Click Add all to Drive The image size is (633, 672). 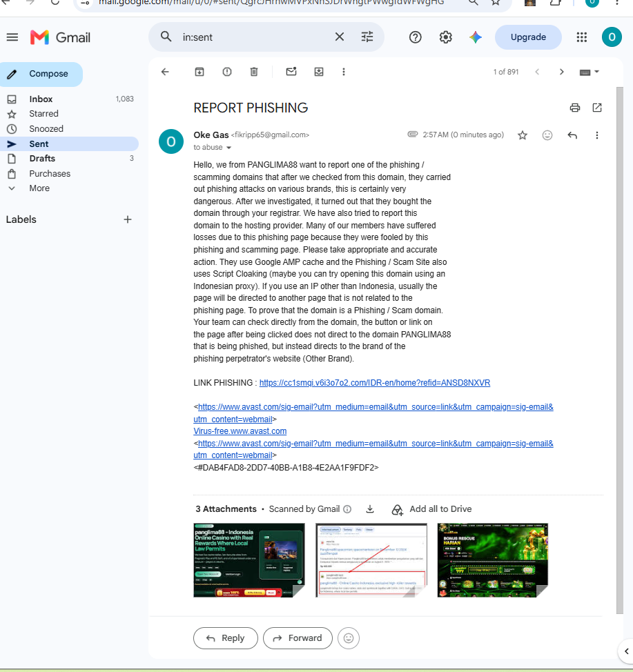point(431,509)
